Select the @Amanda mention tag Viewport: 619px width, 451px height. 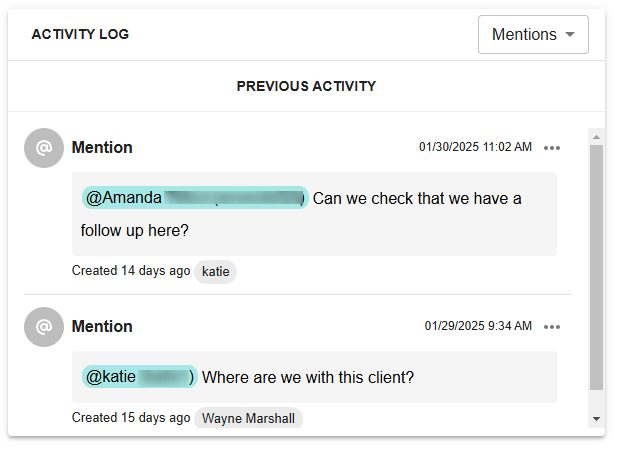[195, 197]
